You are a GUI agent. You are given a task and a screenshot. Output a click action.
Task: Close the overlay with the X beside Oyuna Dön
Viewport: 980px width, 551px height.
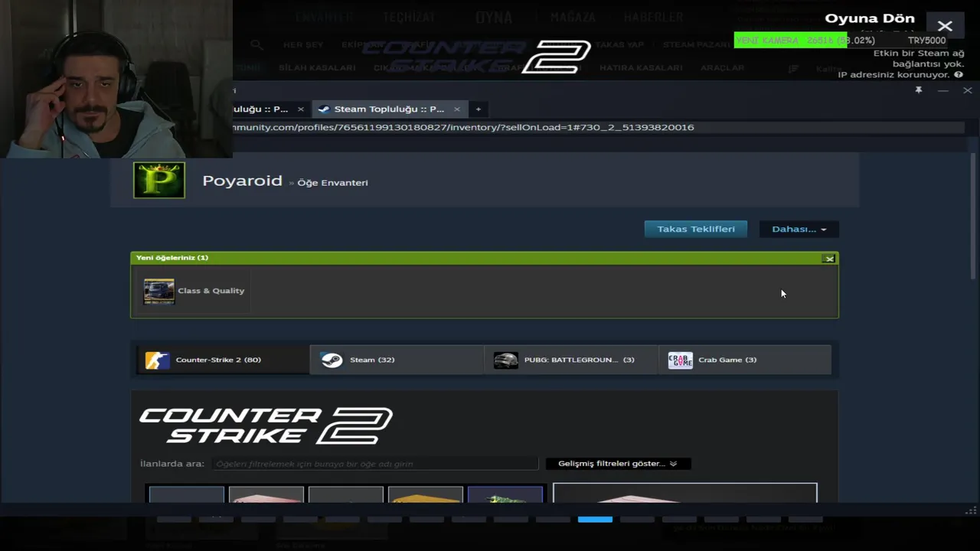click(x=945, y=26)
